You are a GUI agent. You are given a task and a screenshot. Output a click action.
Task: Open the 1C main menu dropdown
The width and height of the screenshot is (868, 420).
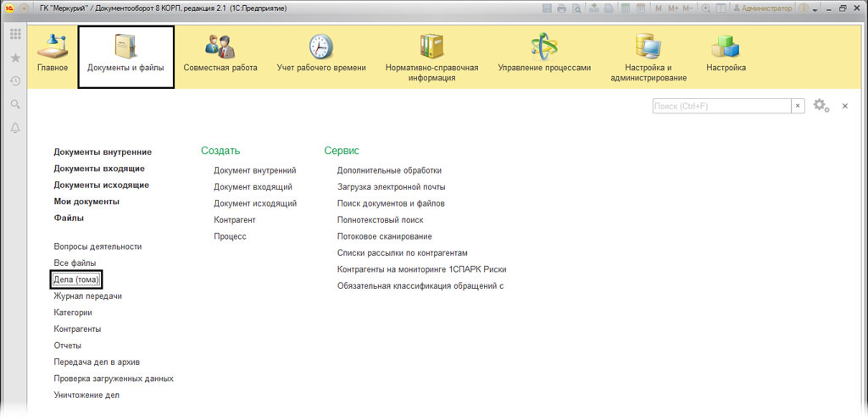[25, 8]
